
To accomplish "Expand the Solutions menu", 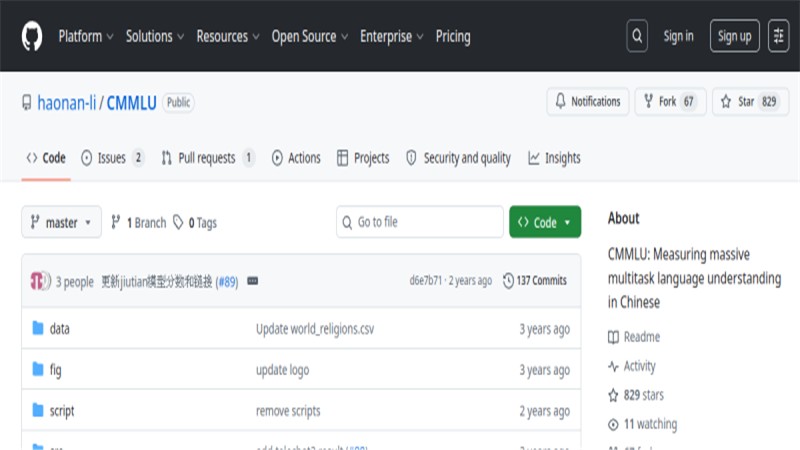I will point(155,36).
